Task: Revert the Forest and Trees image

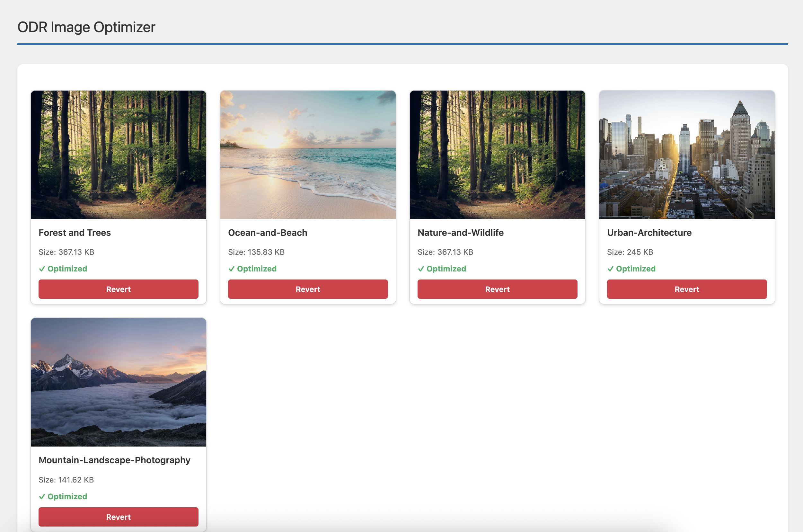Action: [119, 289]
